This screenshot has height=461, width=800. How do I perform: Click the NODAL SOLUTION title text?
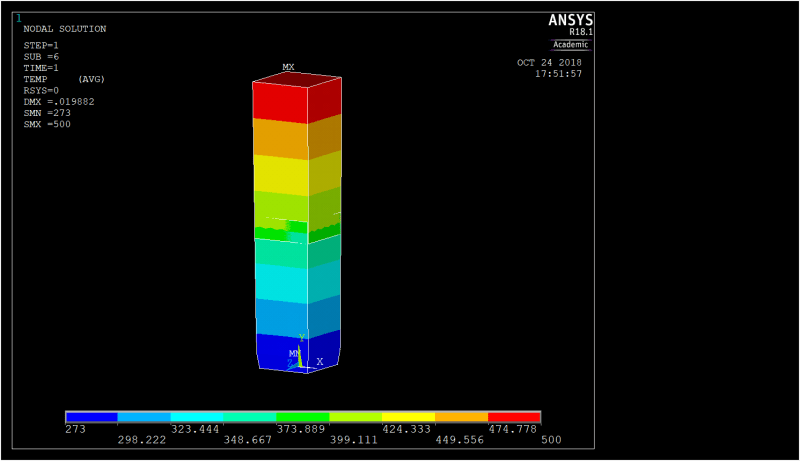[x=65, y=29]
